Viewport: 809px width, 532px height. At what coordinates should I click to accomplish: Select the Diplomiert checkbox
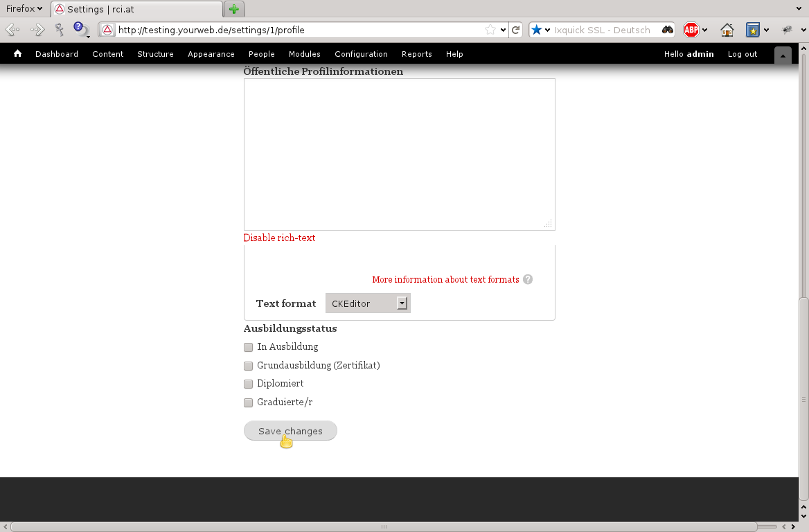249,384
